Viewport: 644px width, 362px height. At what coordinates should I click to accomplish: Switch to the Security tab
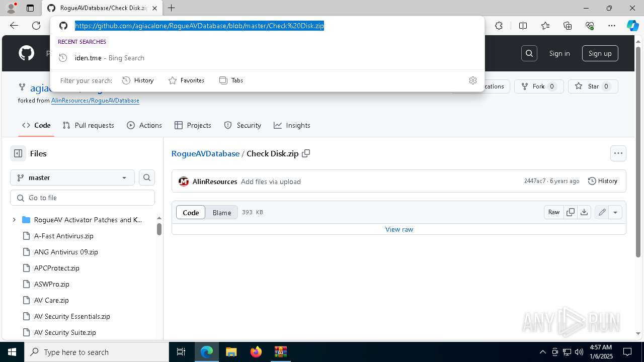[x=243, y=125]
